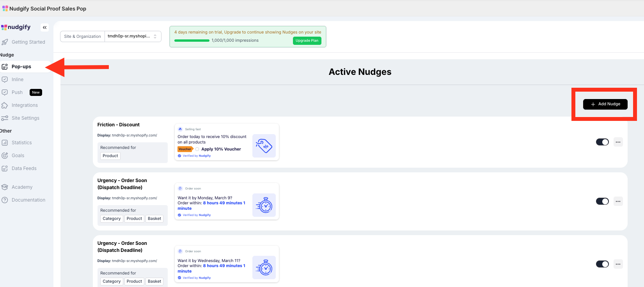
Task: Click the impressions progress bar
Action: point(192,41)
